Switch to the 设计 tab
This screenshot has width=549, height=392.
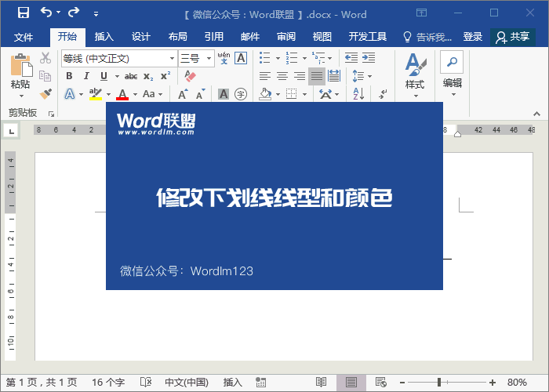pyautogui.click(x=140, y=36)
